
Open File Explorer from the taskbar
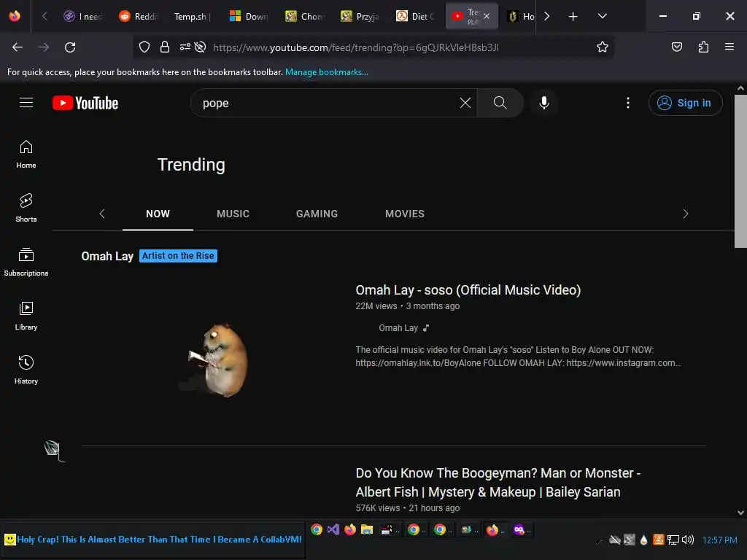coord(366,529)
